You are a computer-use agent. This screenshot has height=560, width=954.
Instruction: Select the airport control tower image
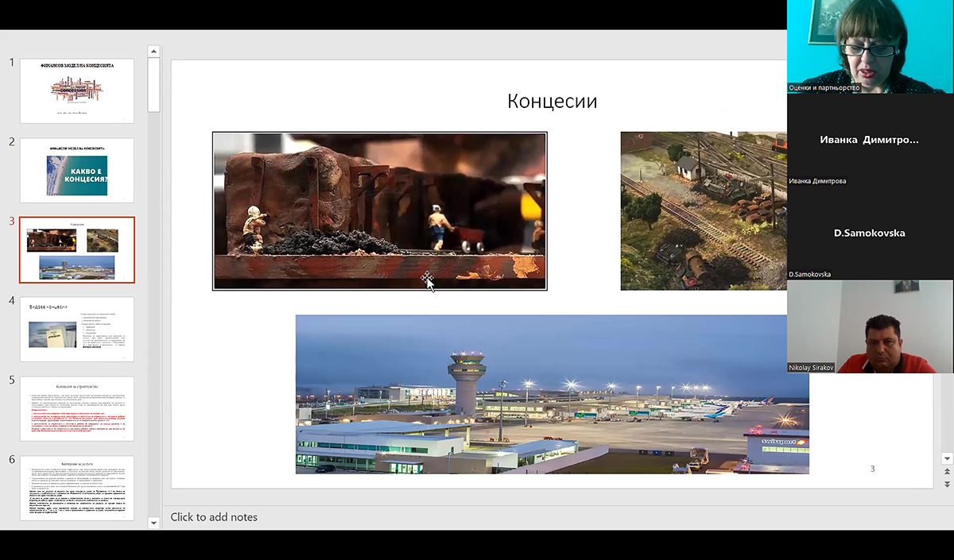[552, 394]
